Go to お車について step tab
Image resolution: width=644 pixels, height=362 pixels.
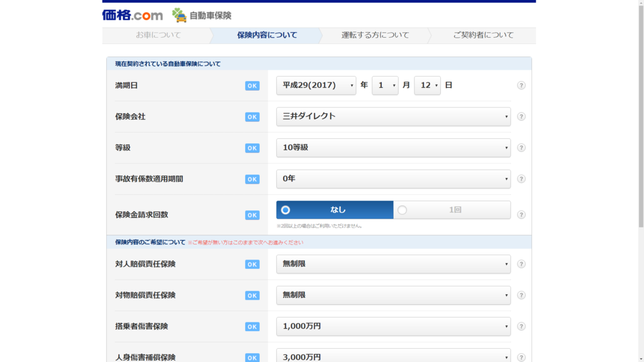pos(158,35)
